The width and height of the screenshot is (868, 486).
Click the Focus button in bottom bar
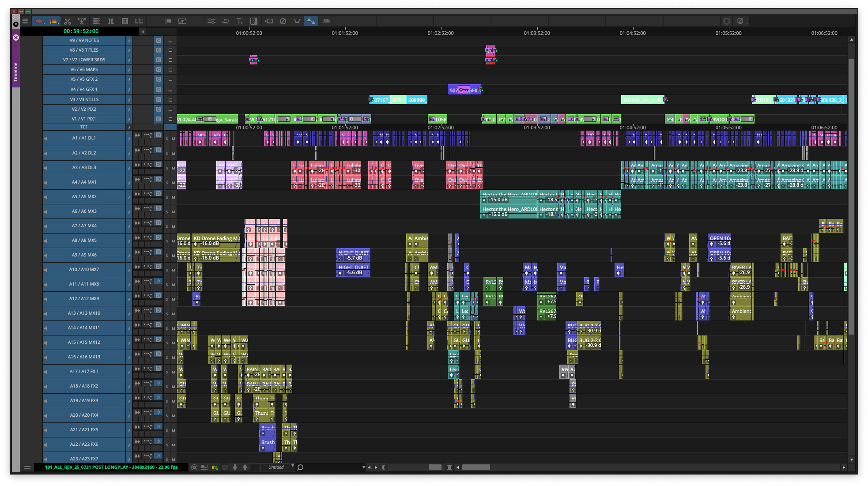[x=194, y=467]
